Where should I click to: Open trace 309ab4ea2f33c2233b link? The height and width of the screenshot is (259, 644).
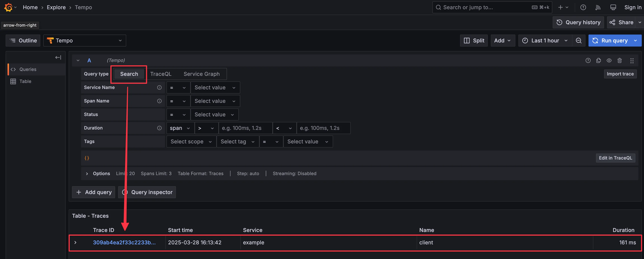(x=124, y=242)
